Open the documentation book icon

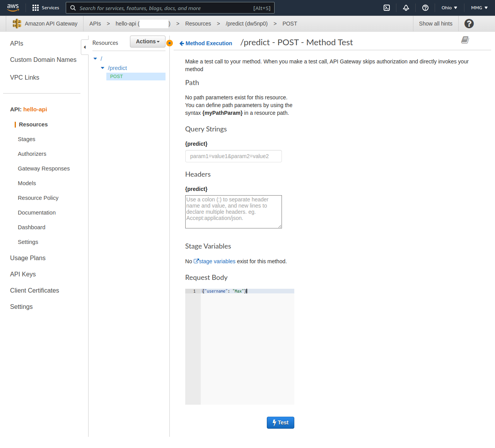(465, 40)
